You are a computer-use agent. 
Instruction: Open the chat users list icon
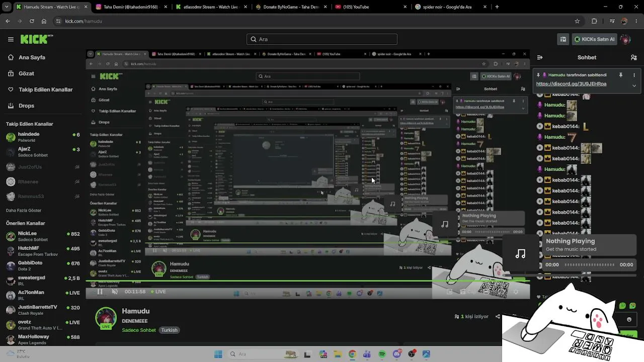point(633,58)
